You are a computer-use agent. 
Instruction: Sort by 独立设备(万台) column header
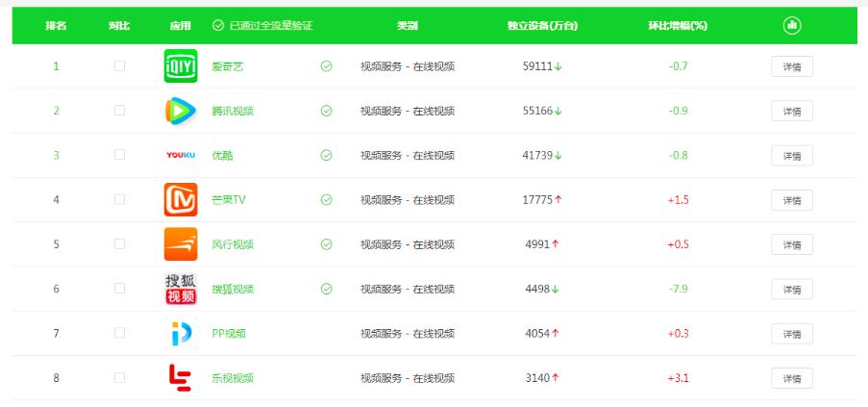[x=543, y=25]
